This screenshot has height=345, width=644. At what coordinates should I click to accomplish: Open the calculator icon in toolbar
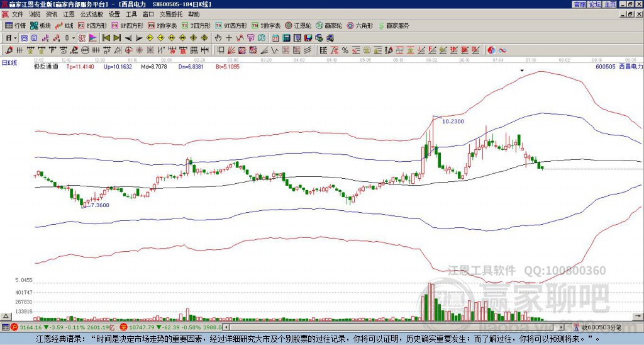pyautogui.click(x=287, y=38)
